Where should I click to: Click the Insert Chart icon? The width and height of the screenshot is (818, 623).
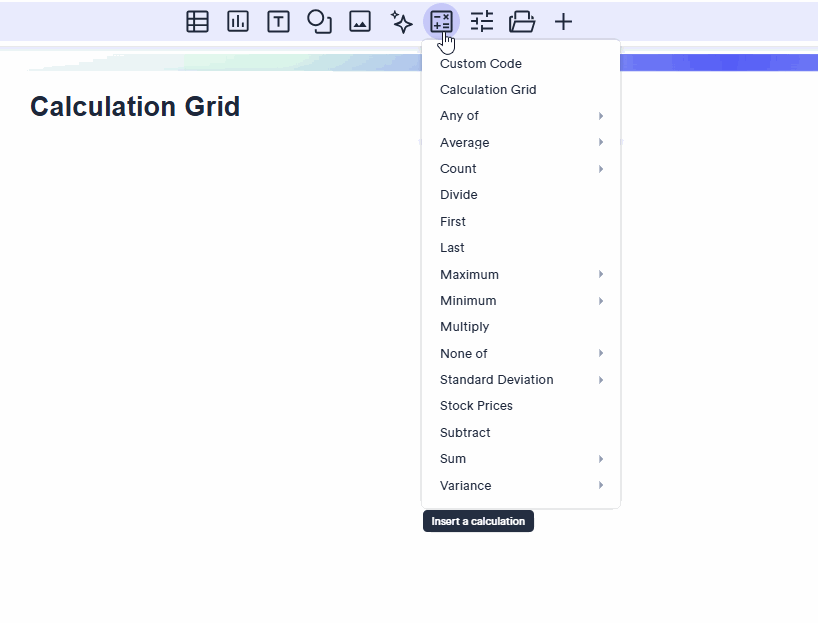238,21
